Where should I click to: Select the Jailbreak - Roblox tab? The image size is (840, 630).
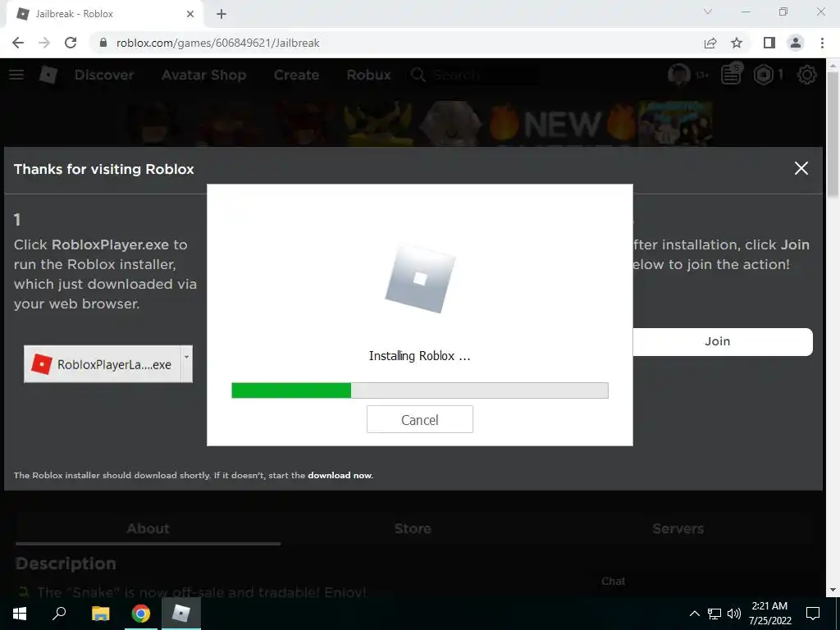(104, 14)
